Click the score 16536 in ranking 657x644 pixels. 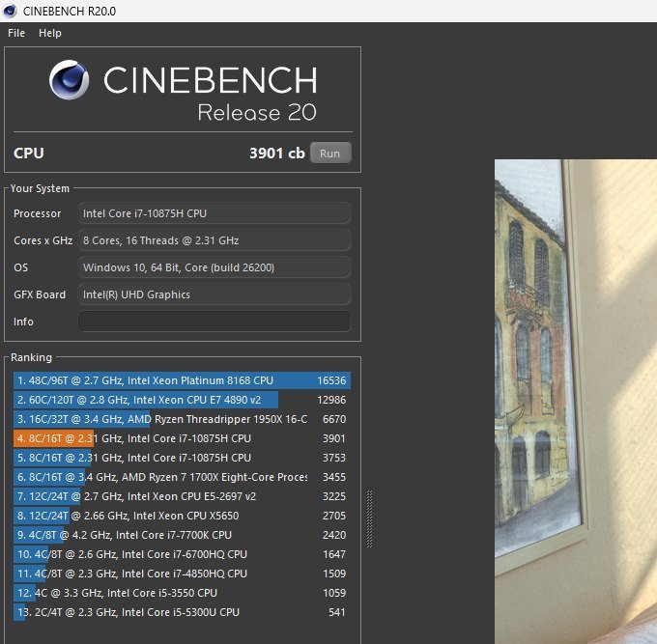click(x=331, y=380)
